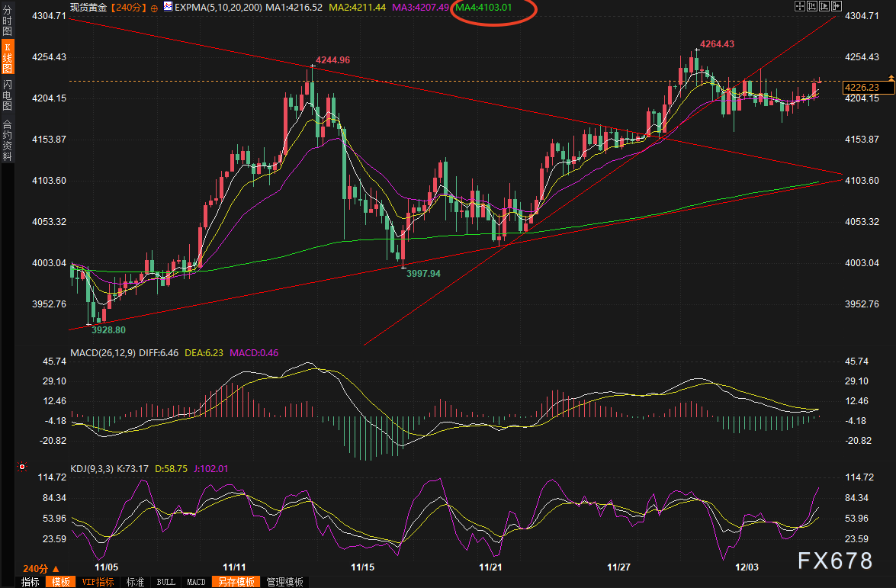Viewport: 896px width, 588px height.
Task: Click the orange price alert arrow on right axis
Action: click(891, 78)
